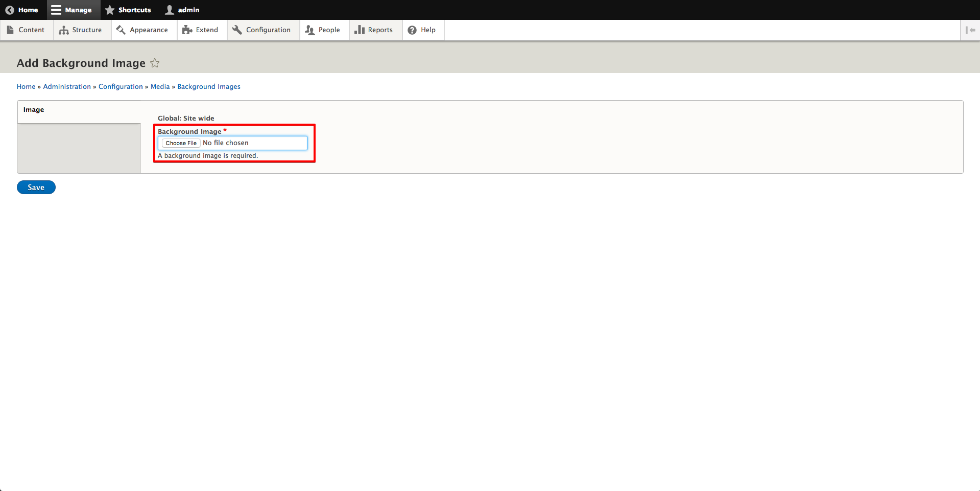Open the admin user menu

pyautogui.click(x=182, y=10)
